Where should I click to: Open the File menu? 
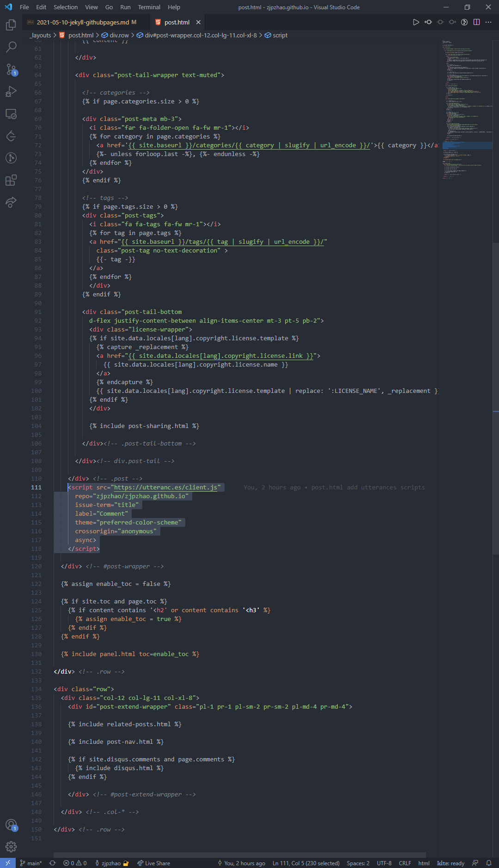tap(24, 7)
